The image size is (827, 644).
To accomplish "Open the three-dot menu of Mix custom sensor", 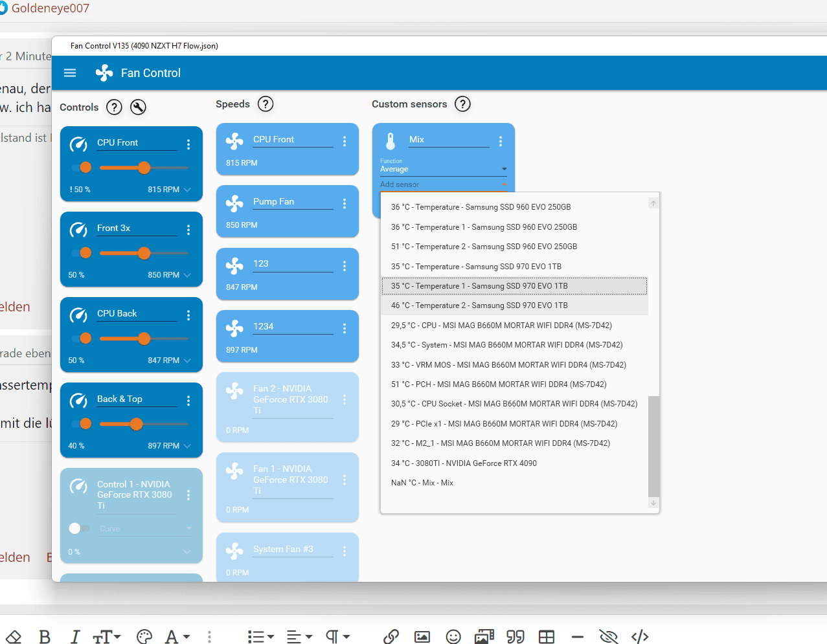I will tap(501, 141).
